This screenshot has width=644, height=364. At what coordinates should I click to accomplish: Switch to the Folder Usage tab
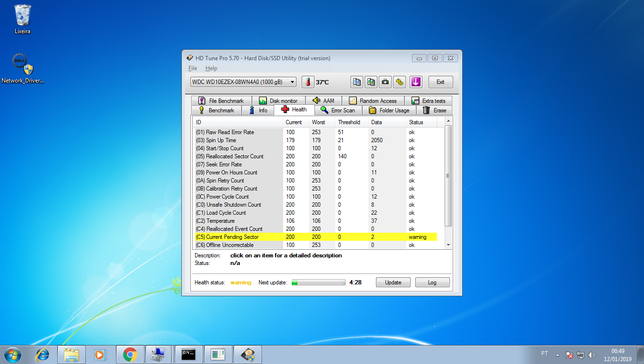[389, 110]
